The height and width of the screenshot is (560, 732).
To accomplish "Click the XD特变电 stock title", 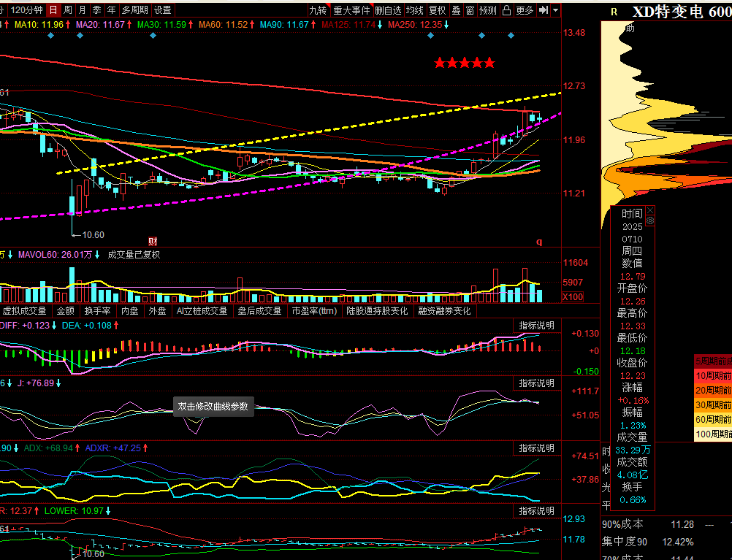I will 668,12.
